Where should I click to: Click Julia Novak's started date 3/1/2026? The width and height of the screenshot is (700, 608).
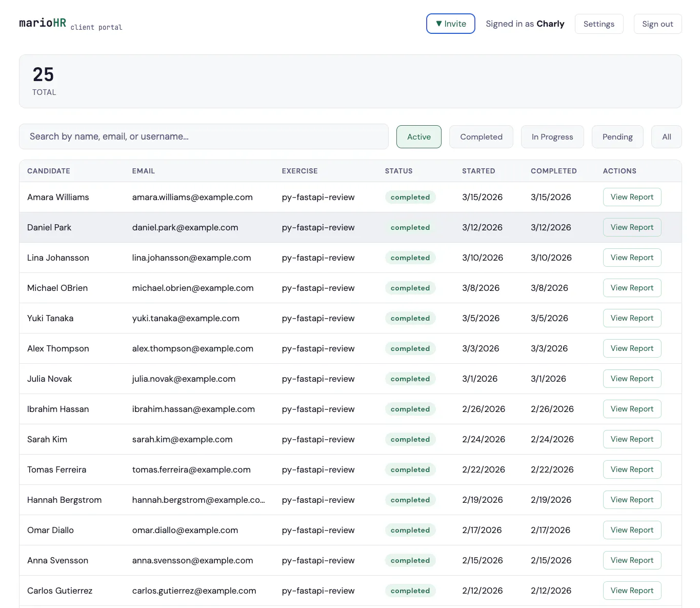(480, 379)
